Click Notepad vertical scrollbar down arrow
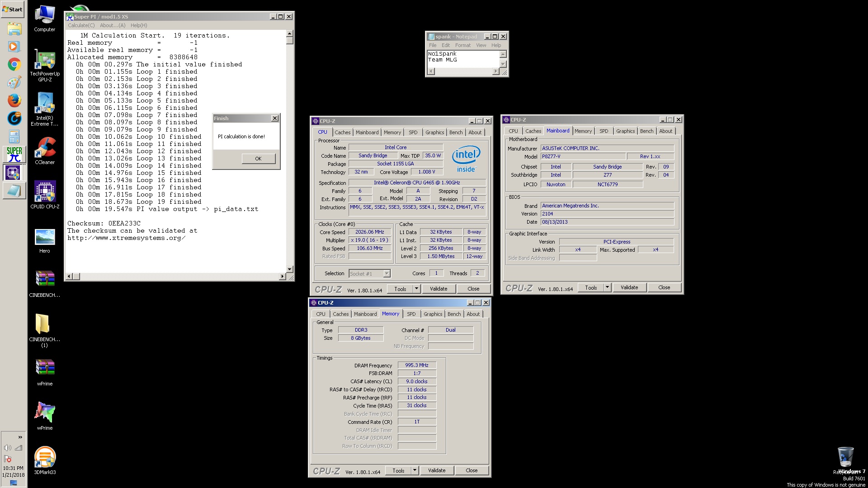The height and width of the screenshot is (488, 868). (x=503, y=64)
